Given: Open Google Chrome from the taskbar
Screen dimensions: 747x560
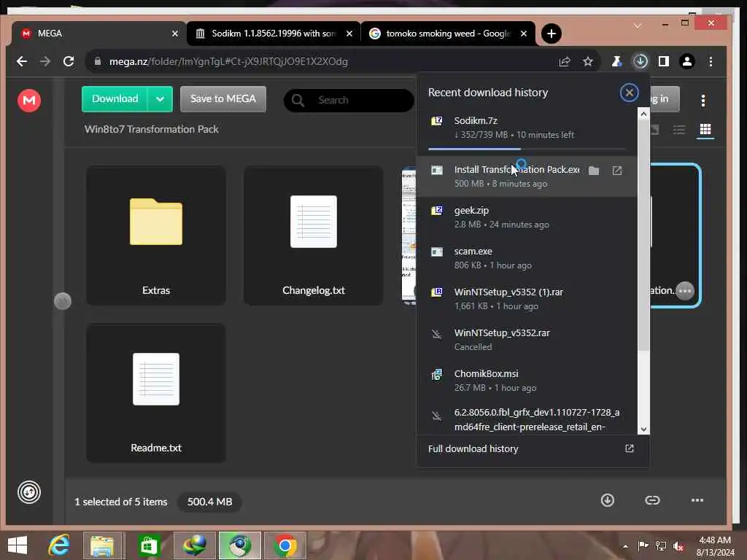Looking at the screenshot, I should pos(285,545).
